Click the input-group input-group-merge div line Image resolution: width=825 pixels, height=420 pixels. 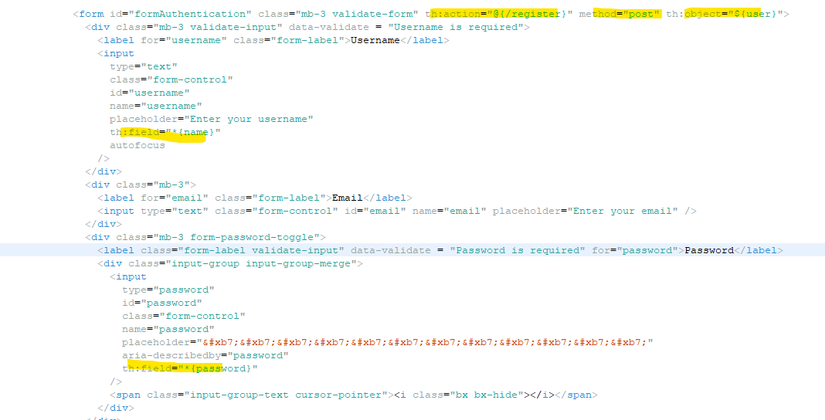point(230,264)
